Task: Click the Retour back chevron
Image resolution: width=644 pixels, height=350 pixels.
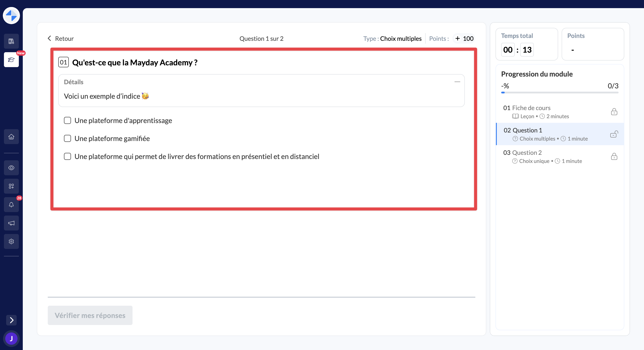Action: click(x=50, y=38)
